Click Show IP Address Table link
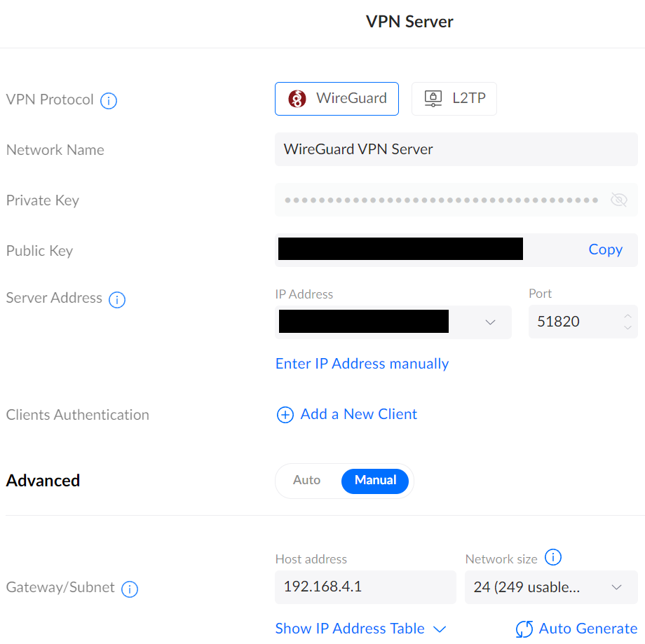 [350, 629]
